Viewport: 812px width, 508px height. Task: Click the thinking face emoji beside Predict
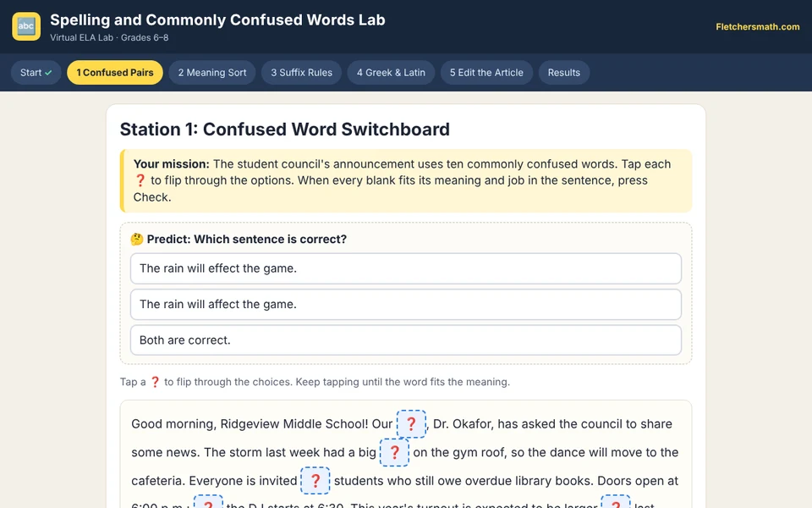[x=137, y=239]
